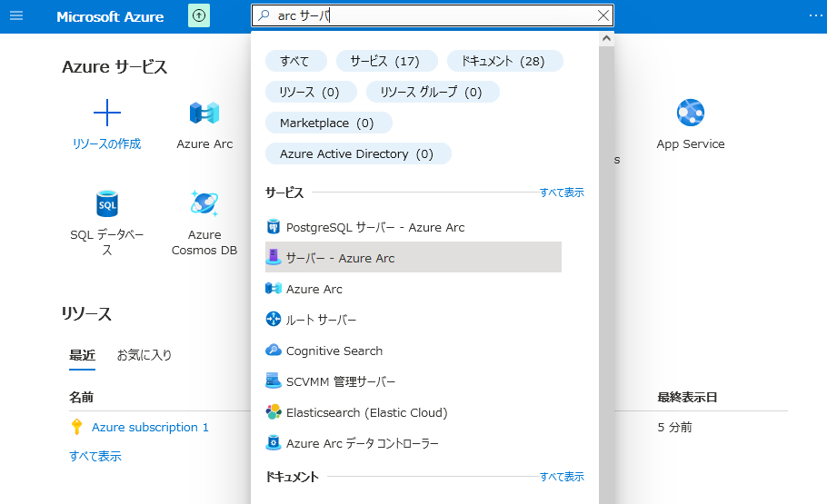Select the リソース (0) filter pill
This screenshot has height=504, width=827.
click(311, 93)
